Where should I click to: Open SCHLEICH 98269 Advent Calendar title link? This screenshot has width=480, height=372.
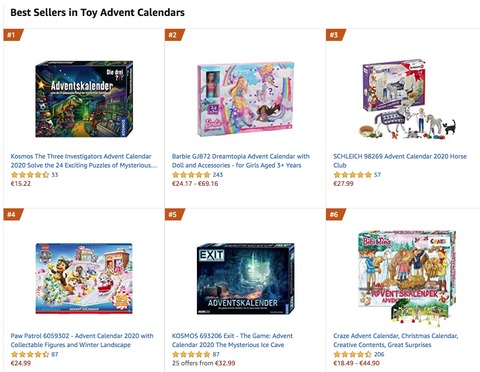tap(400, 161)
